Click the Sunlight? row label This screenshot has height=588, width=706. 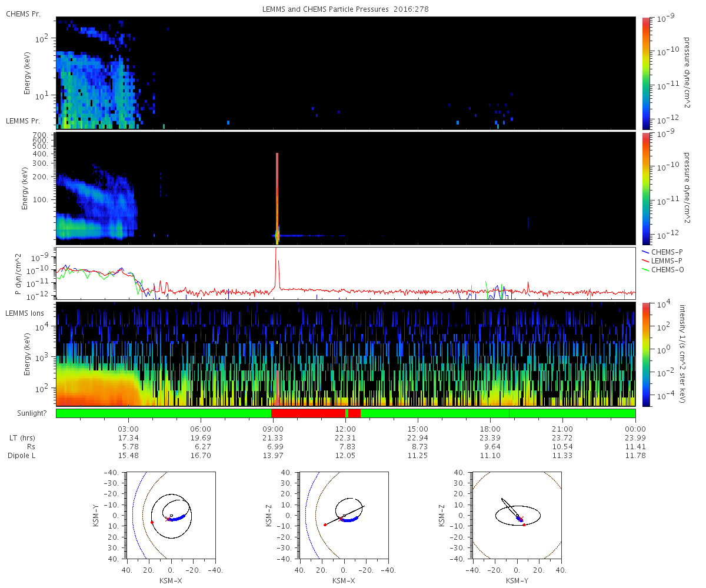[25, 413]
